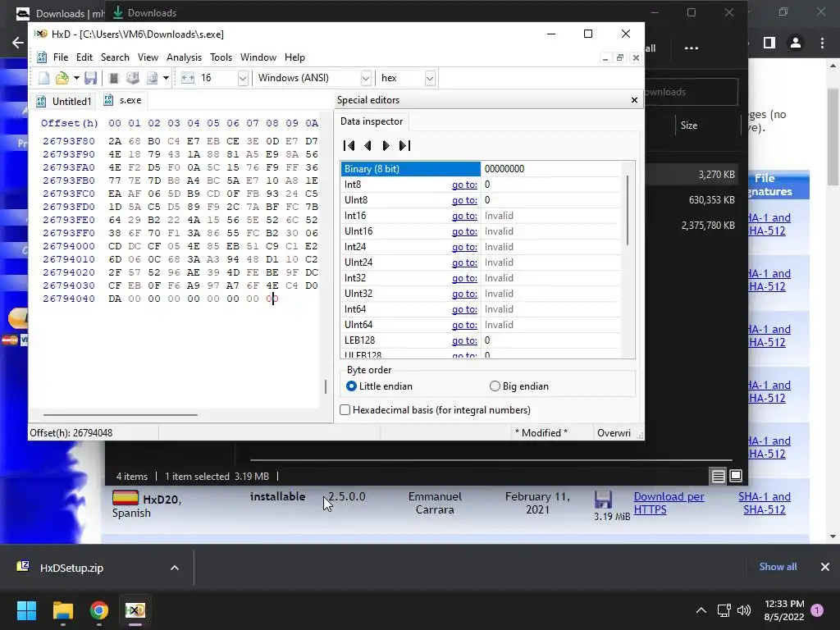This screenshot has height=630, width=840.
Task: Select the Binary (8 bit) row
Action: pos(481,169)
